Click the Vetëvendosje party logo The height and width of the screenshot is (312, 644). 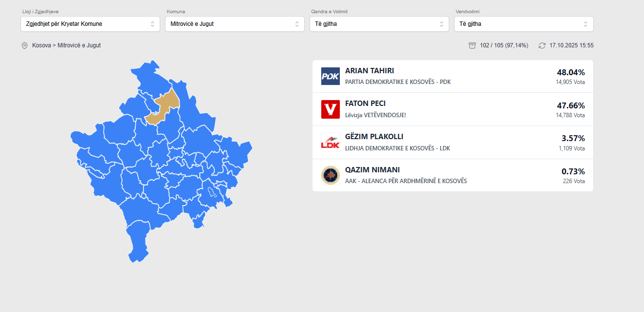(x=330, y=109)
